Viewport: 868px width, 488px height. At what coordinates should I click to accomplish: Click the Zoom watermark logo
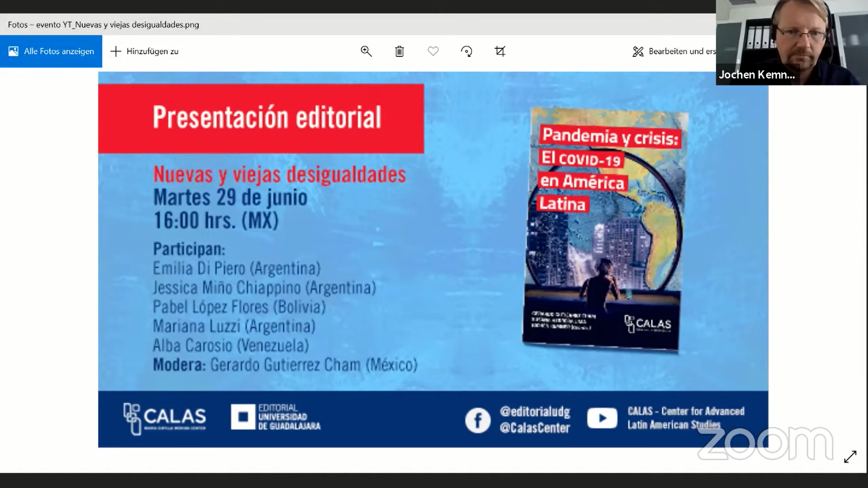[x=765, y=444]
